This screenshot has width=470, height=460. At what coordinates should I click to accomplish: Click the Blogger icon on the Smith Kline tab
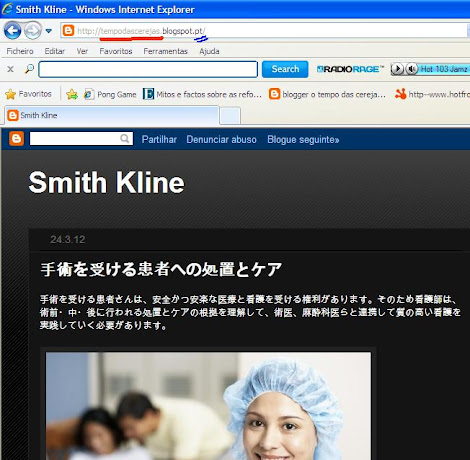pyautogui.click(x=13, y=115)
